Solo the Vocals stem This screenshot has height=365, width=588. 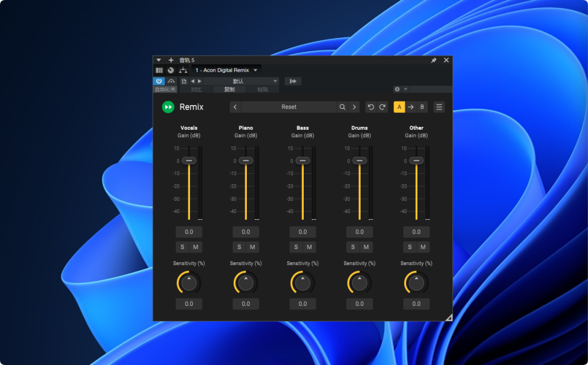point(182,247)
